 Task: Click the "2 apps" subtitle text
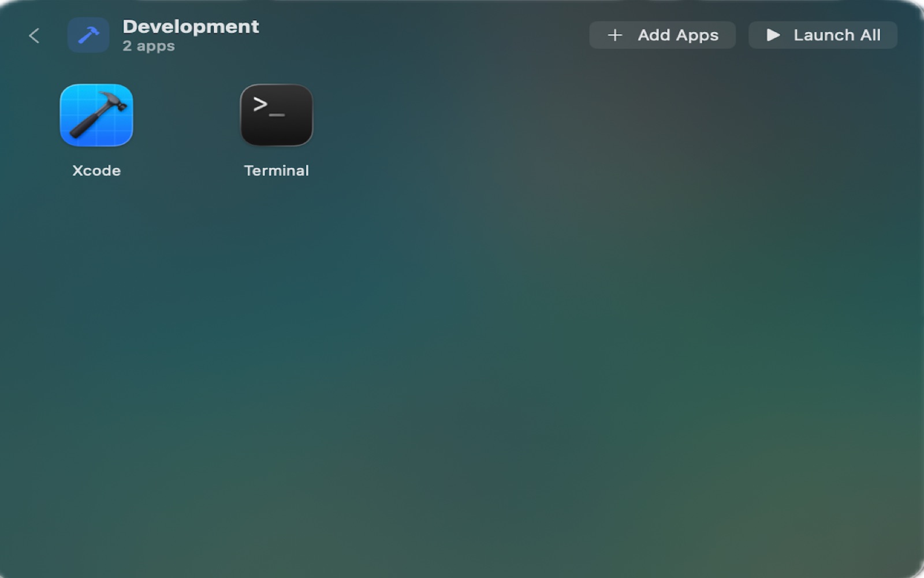pyautogui.click(x=148, y=46)
